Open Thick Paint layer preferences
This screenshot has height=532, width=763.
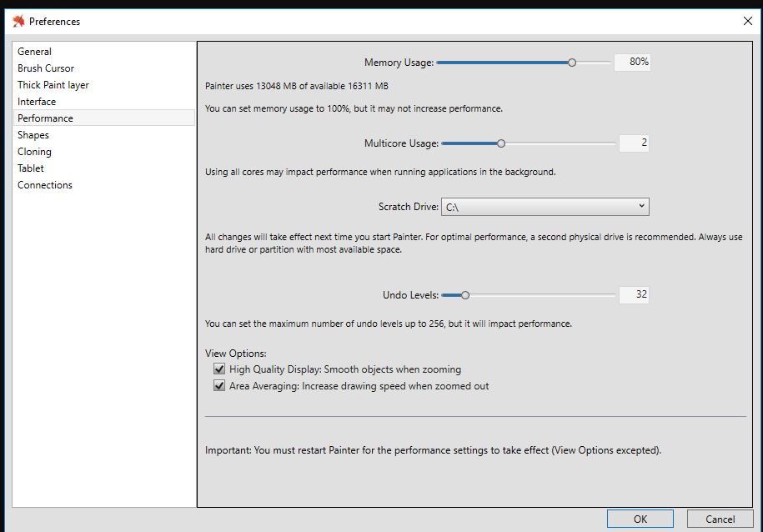pos(103,85)
